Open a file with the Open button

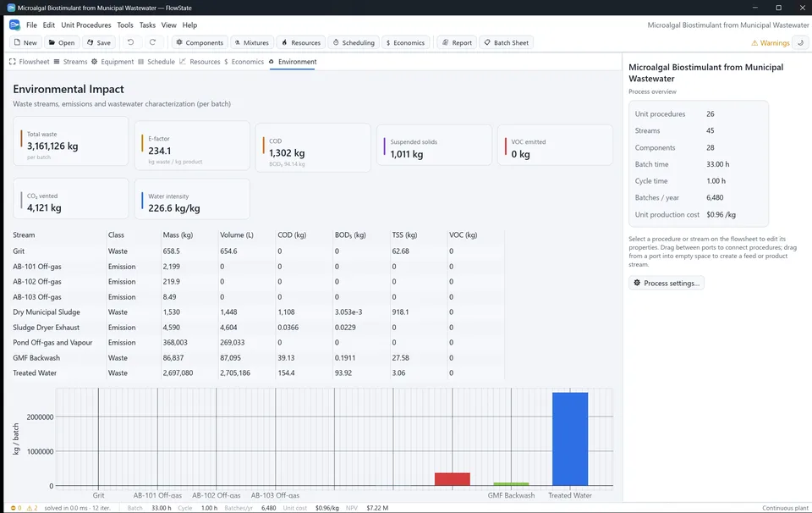[61, 42]
